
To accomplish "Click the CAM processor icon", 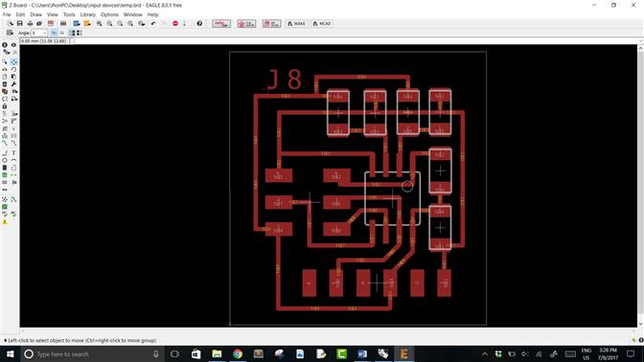I will [x=39, y=23].
